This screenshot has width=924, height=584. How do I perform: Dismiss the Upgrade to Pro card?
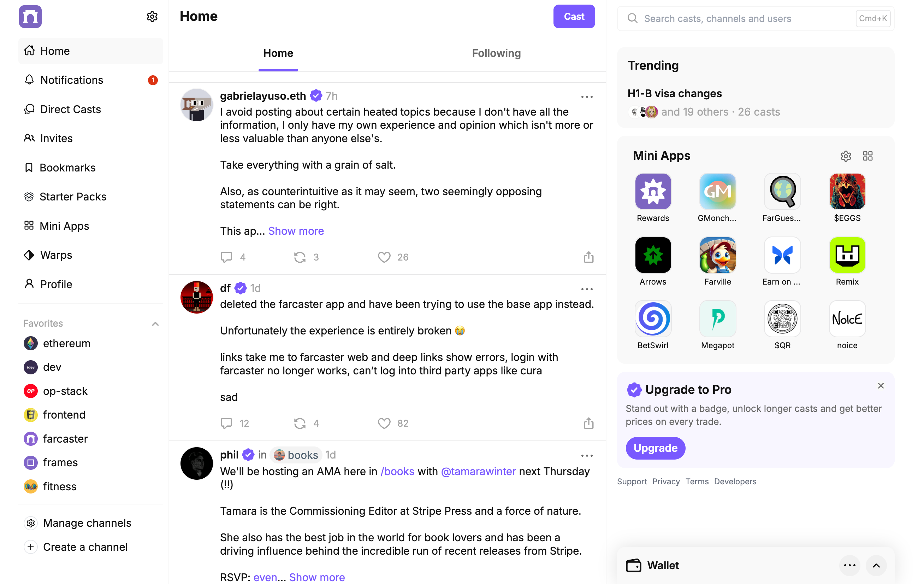tap(881, 386)
